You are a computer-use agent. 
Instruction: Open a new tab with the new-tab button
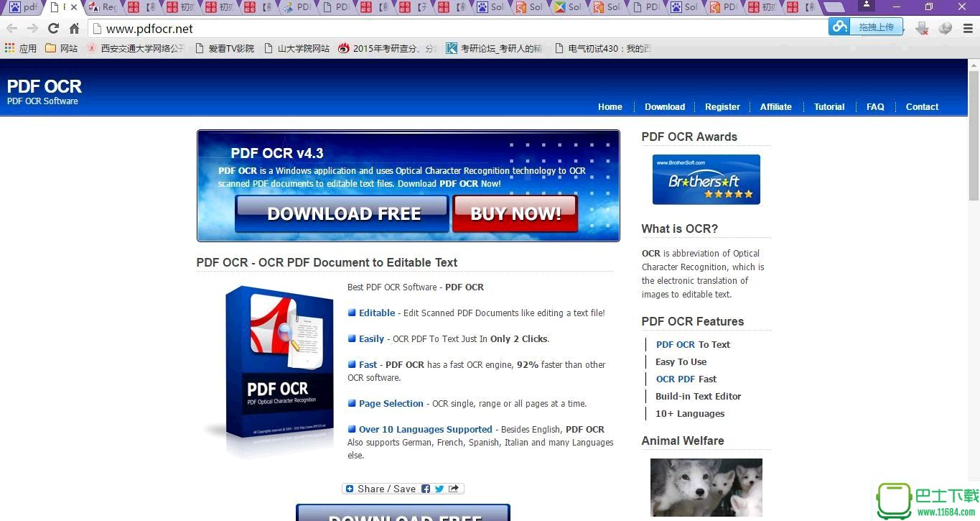(834, 7)
